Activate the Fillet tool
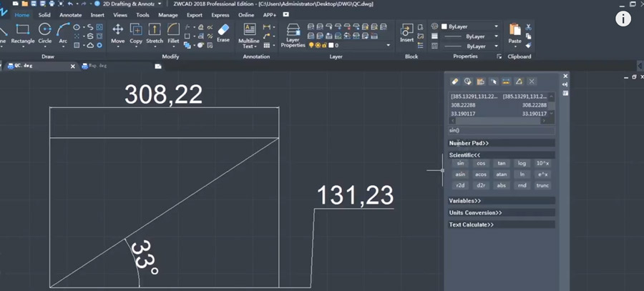644x291 pixels. 173,32
